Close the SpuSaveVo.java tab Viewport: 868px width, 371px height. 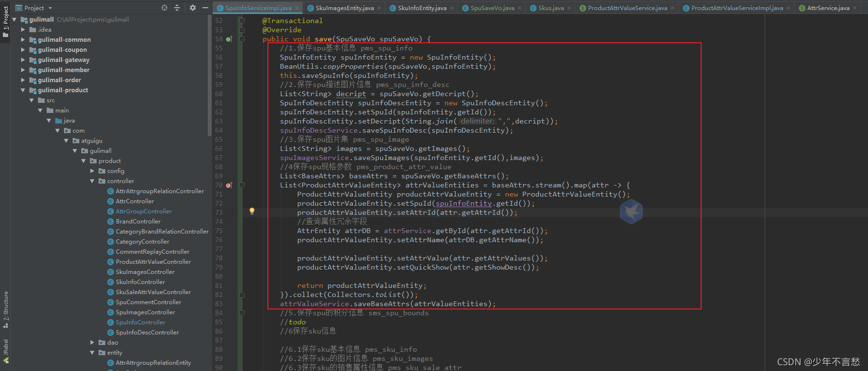click(x=519, y=8)
